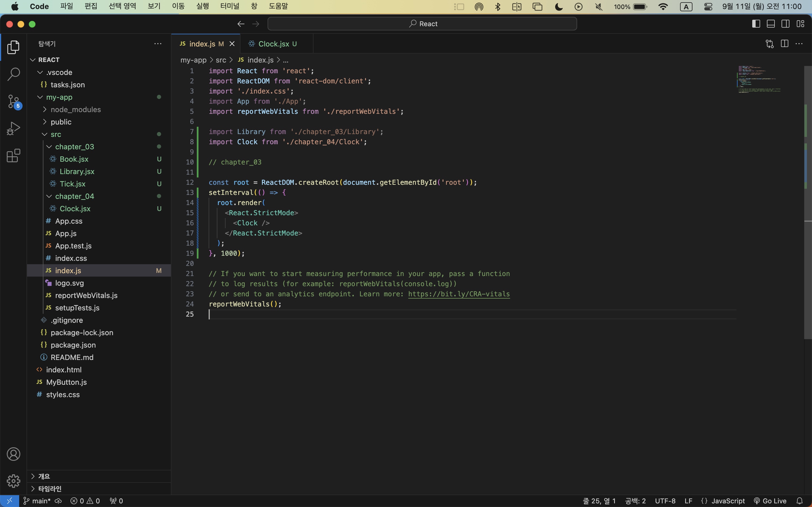Open the 터미널 menu
This screenshot has height=507, width=812.
(230, 6)
